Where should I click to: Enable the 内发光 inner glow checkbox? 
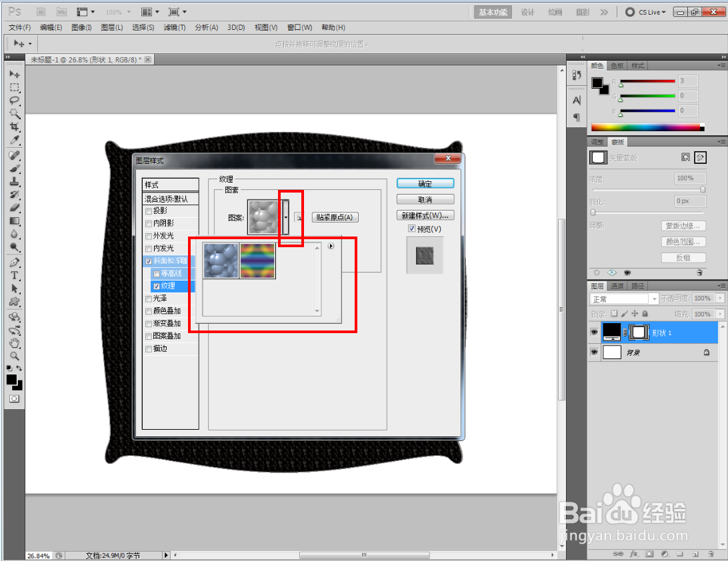(x=149, y=249)
